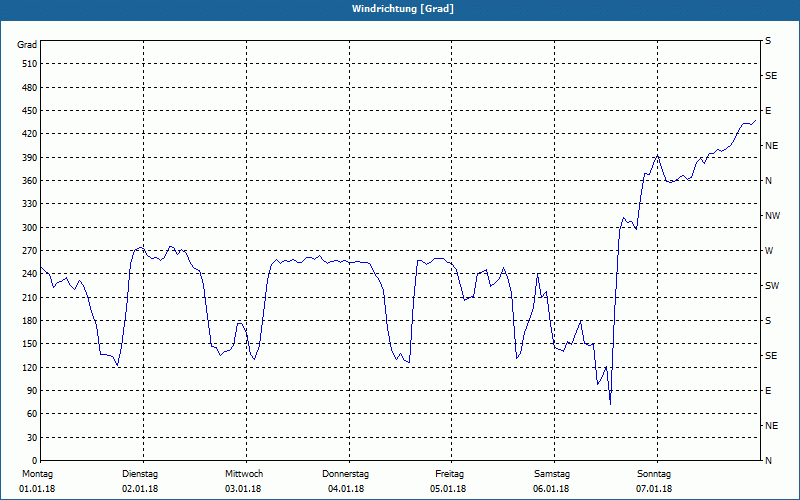Pick the 180 degree axis label
This screenshot has width=800, height=500.
30,321
